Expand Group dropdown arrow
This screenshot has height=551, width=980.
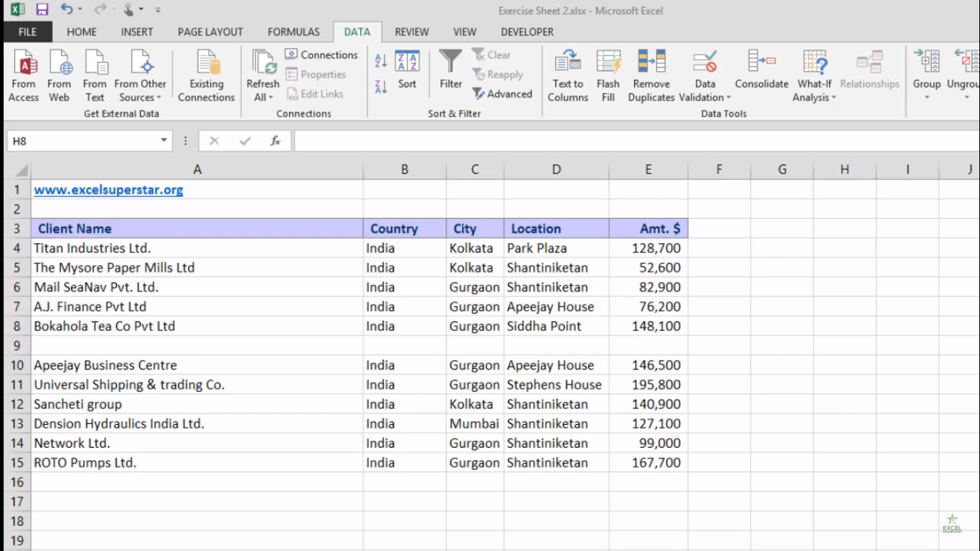point(926,98)
